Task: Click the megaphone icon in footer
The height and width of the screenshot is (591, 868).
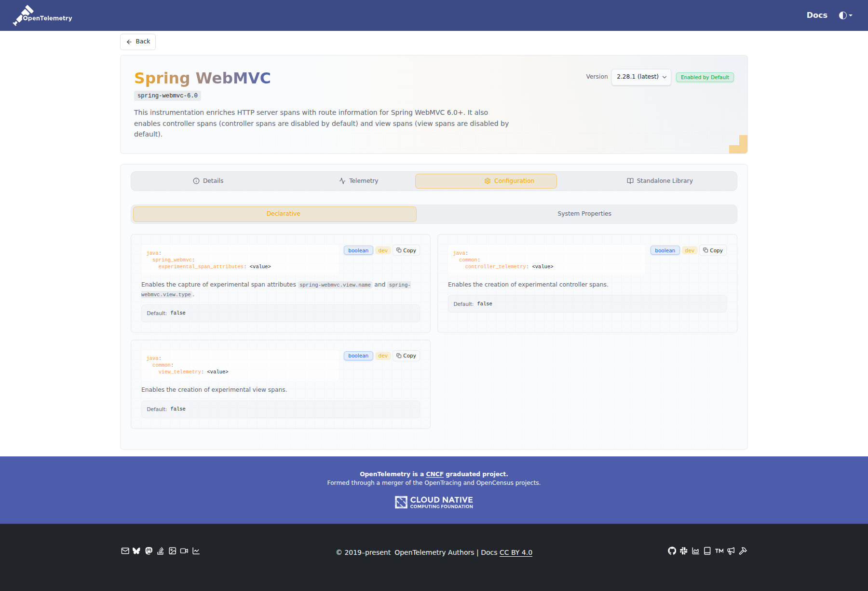Action: pyautogui.click(x=731, y=551)
